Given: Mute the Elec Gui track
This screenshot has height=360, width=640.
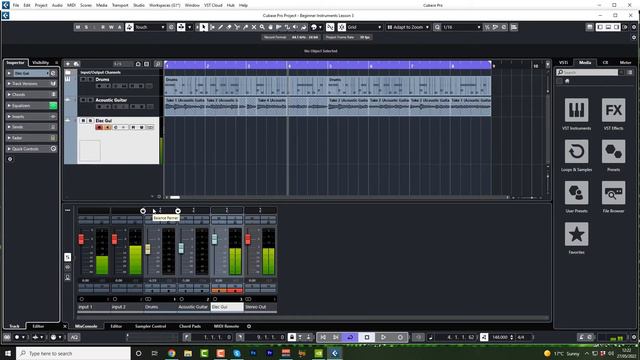Looking at the screenshot, I should pyautogui.click(x=83, y=121).
